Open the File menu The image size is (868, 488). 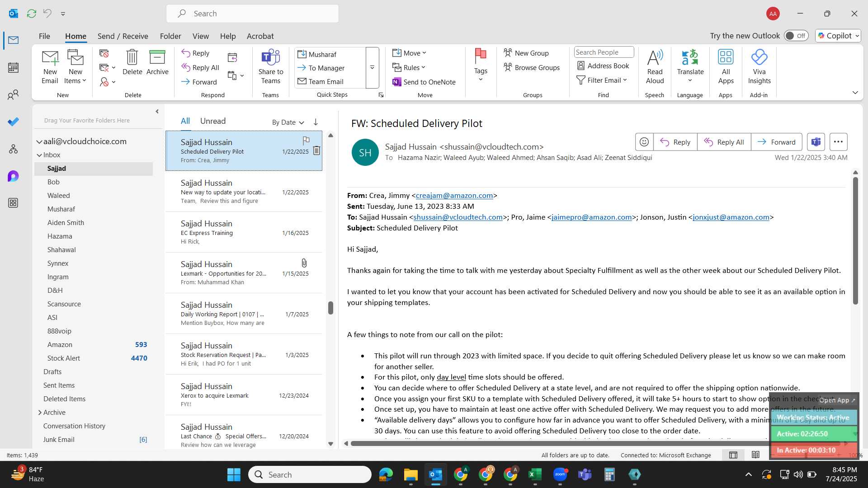click(44, 36)
